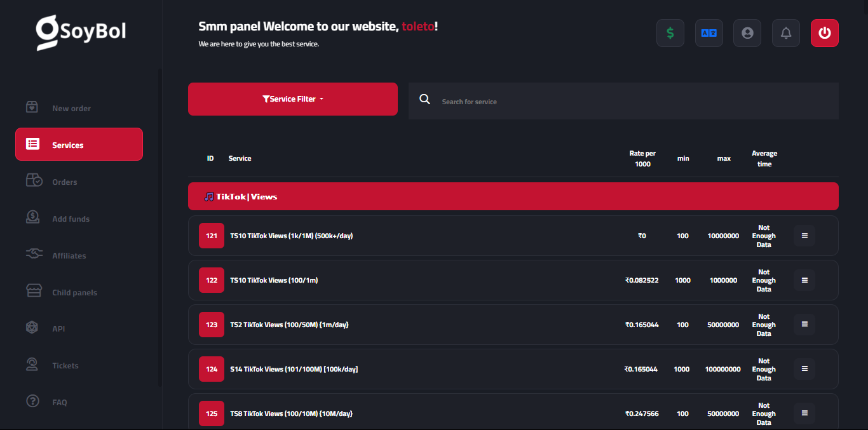
Task: Click the red 125 service ID badge
Action: (x=212, y=413)
